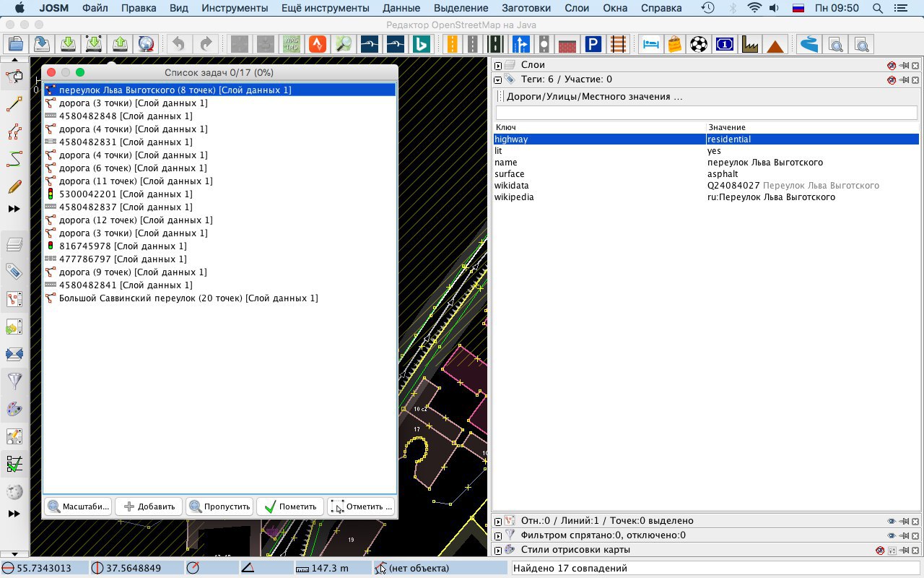This screenshot has width=924, height=578.
Task: Collapse the Теги panel
Action: 498,79
